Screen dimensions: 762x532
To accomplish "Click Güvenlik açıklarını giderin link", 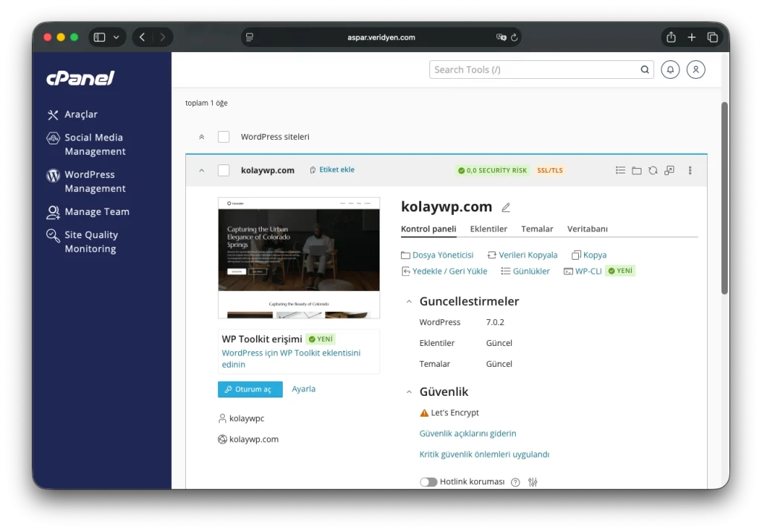I will [467, 433].
